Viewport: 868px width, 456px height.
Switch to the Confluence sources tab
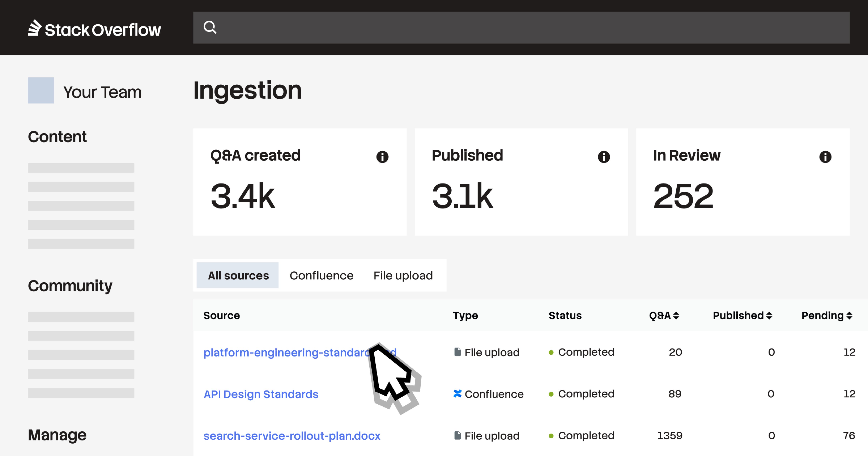point(322,275)
